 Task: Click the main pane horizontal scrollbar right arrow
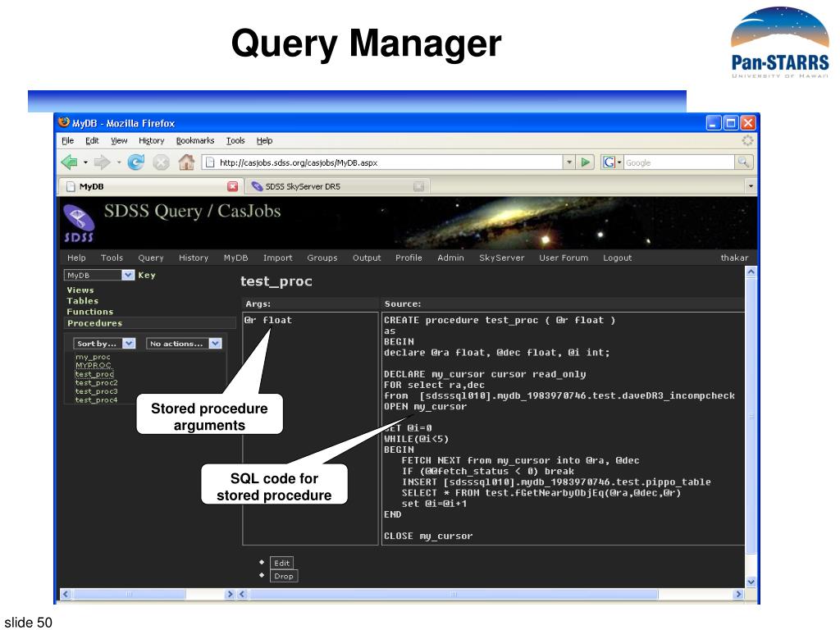point(739,594)
